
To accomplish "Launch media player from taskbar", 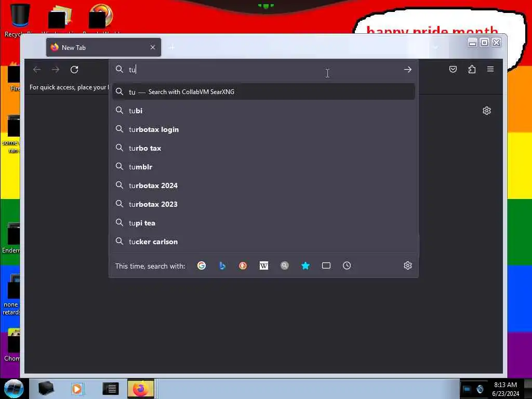I will [x=77, y=389].
